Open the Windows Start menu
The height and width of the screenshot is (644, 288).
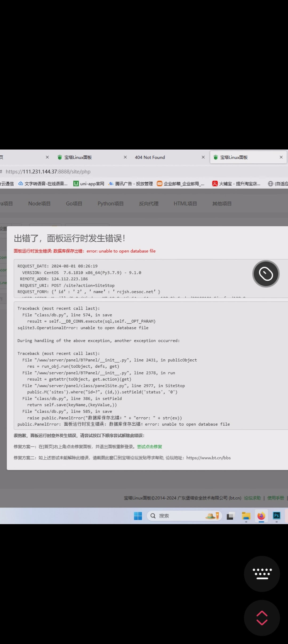[x=138, y=516]
